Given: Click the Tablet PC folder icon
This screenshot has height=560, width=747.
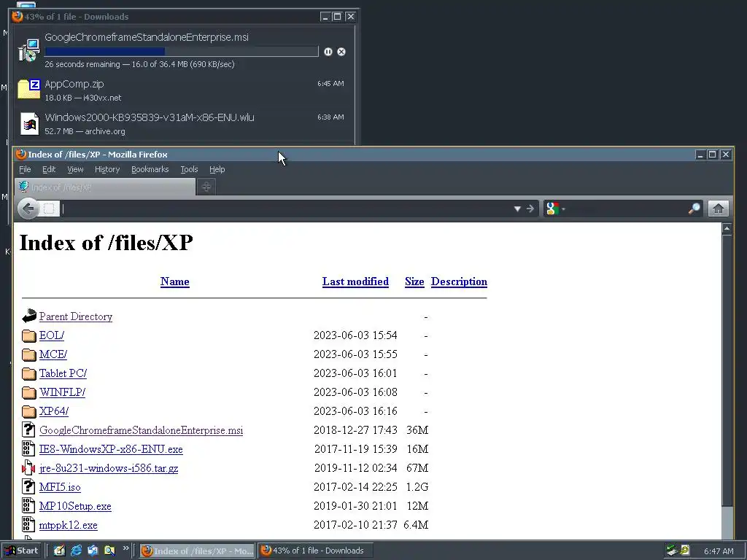Looking at the screenshot, I should (x=29, y=373).
